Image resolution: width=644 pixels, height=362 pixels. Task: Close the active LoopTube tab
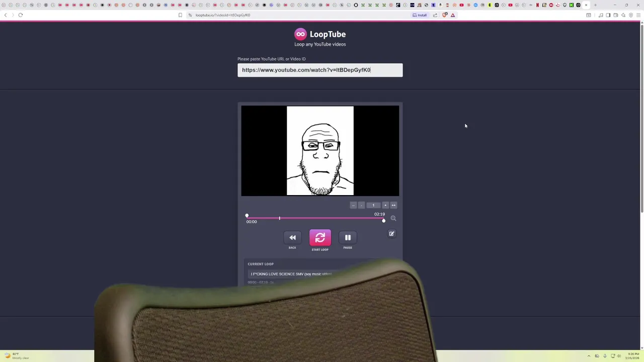(586, 5)
